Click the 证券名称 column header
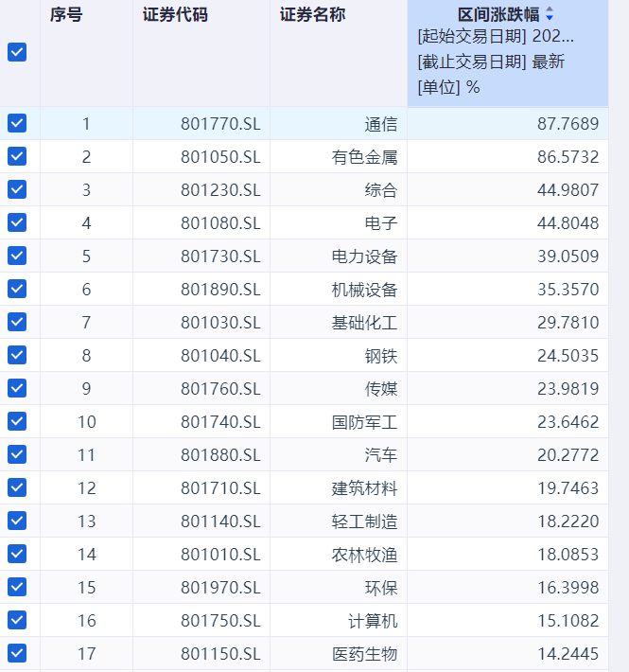Image resolution: width=629 pixels, height=672 pixels. [312, 15]
